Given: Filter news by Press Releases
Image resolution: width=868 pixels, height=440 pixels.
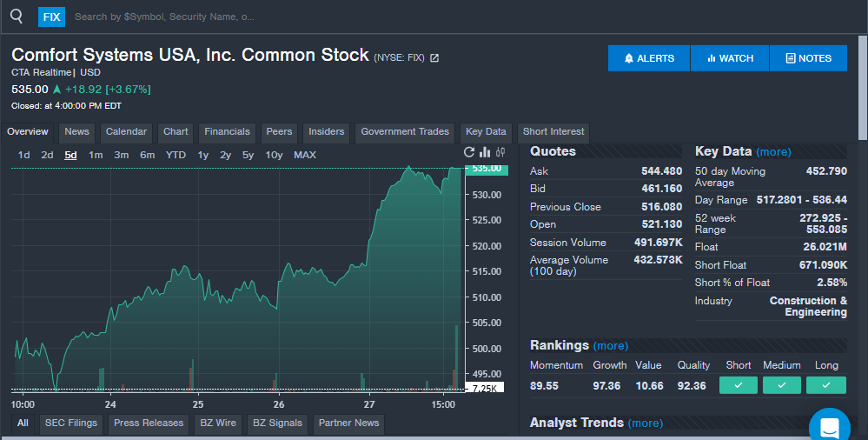Looking at the screenshot, I should click(x=149, y=423).
